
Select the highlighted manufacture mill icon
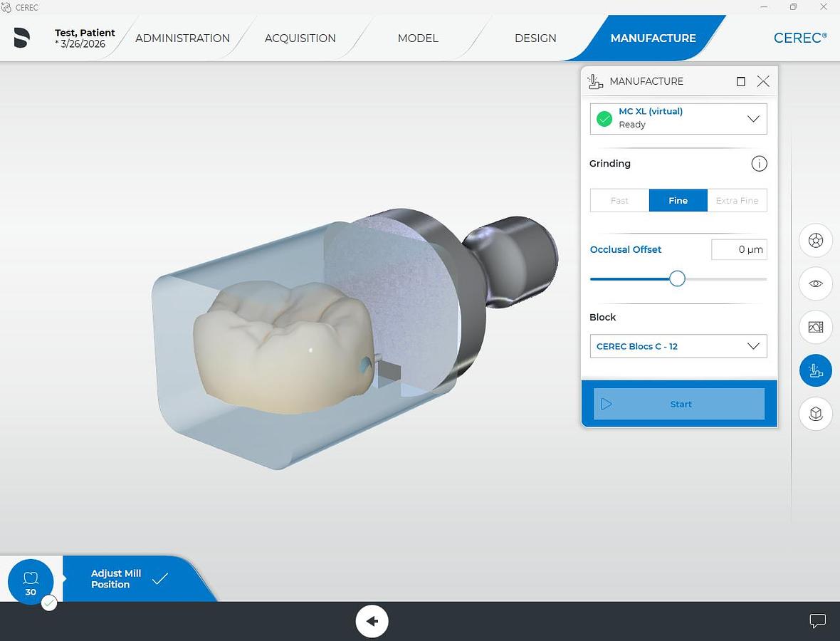click(x=815, y=370)
